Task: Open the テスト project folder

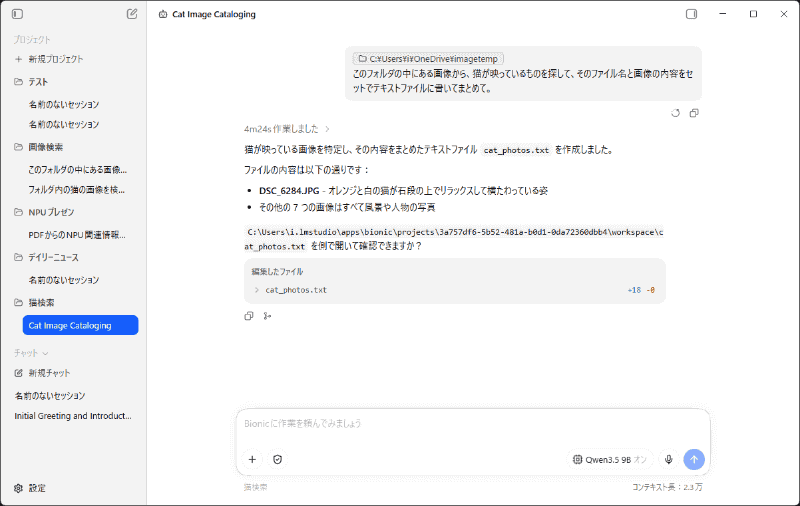Action: (x=31, y=82)
